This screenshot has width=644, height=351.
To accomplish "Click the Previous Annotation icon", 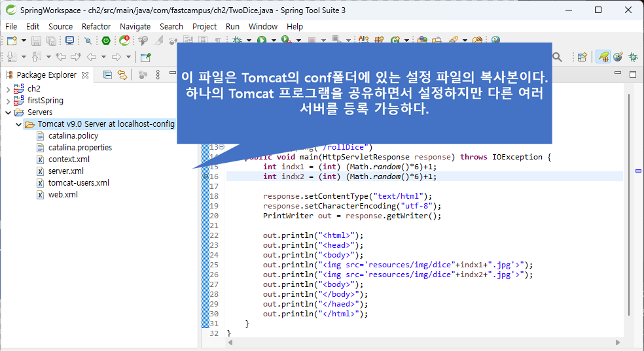I will 37,57.
